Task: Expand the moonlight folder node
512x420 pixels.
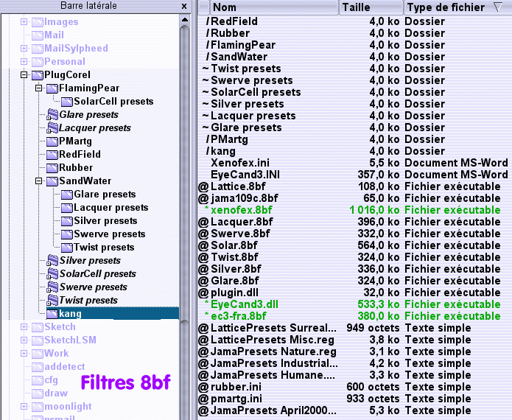Action: click(x=24, y=406)
